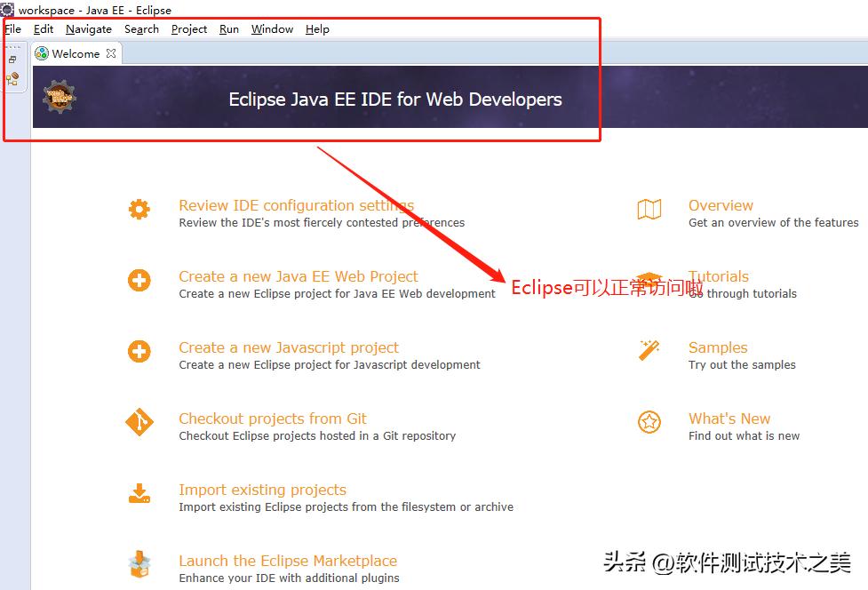
Task: Click text 'Import existing Eclipse projects from the filesystem or archive'
Action: [346, 507]
